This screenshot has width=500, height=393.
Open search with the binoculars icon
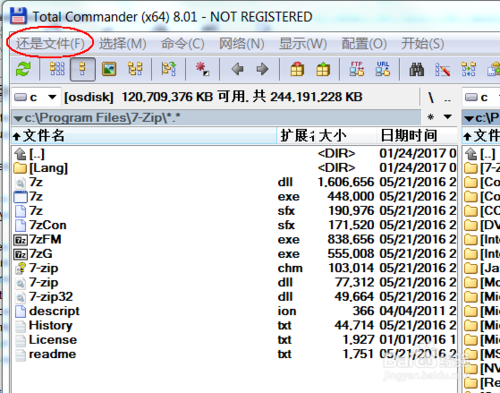pyautogui.click(x=417, y=69)
